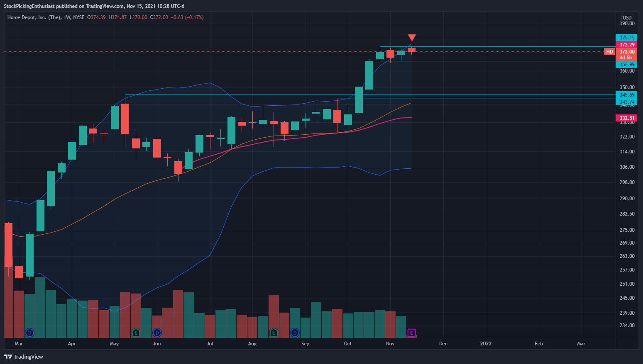Click the 345.69 level label
The height and width of the screenshot is (364, 643).
(x=627, y=95)
